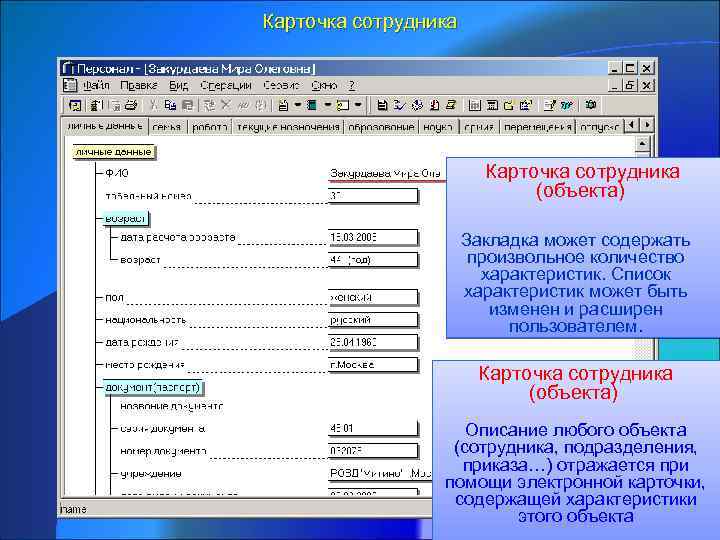Click the document icon in the menu bar
The width and height of the screenshot is (720, 540).
click(70, 85)
